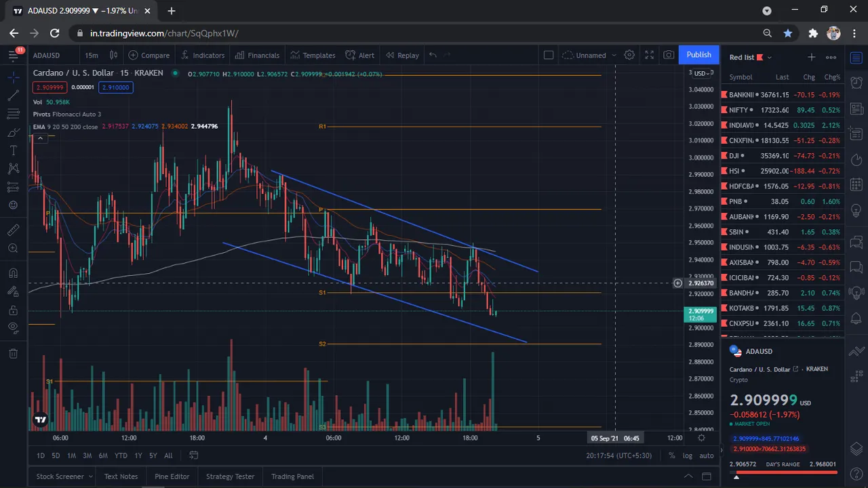
Task: Create an Alert
Action: tap(359, 55)
